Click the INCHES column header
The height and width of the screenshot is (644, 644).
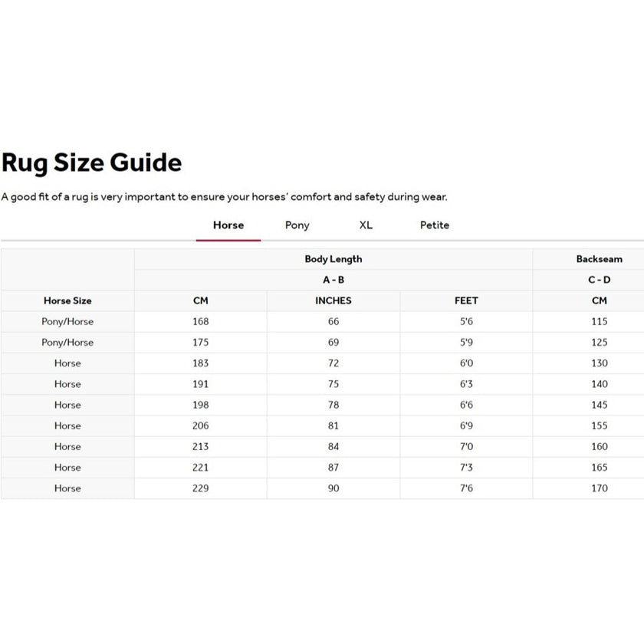[332, 301]
